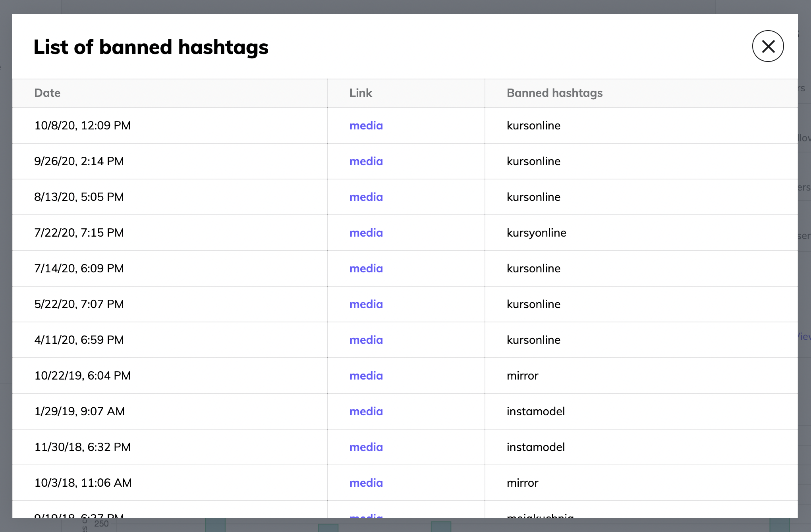Click the Banned hashtags column header
The height and width of the screenshot is (532, 811).
point(554,93)
